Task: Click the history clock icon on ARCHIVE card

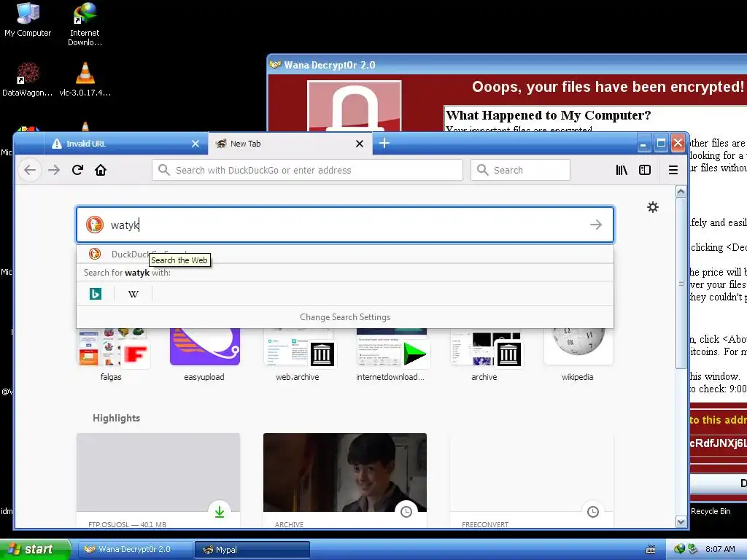Action: pyautogui.click(x=406, y=511)
